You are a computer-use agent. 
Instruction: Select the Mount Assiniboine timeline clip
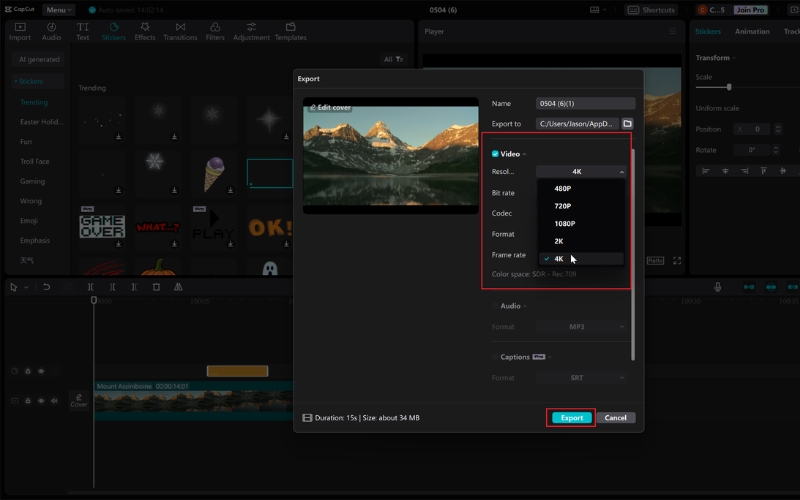tap(193, 401)
